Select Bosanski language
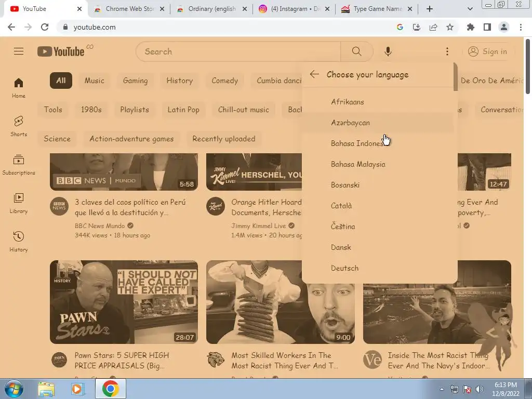 [x=378, y=185]
